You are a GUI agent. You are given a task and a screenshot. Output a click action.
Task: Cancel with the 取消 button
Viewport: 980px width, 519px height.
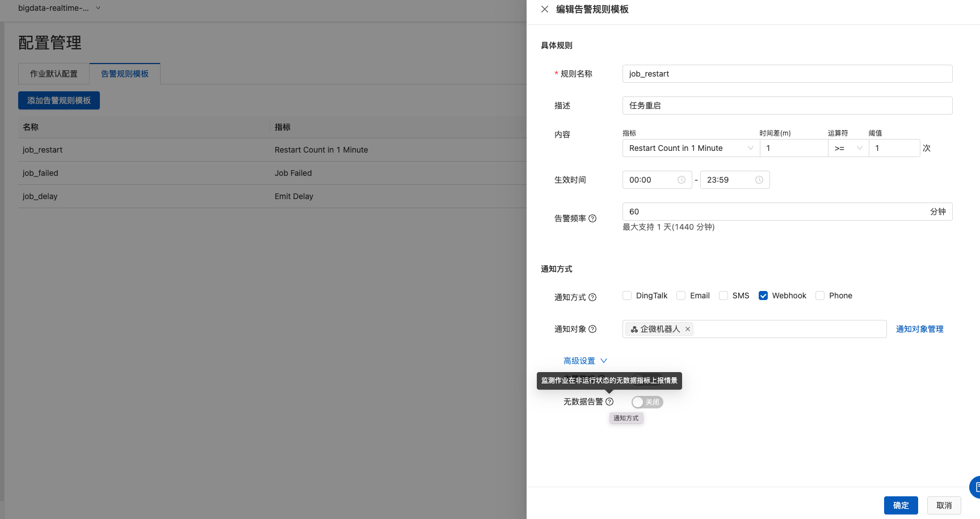coord(944,505)
